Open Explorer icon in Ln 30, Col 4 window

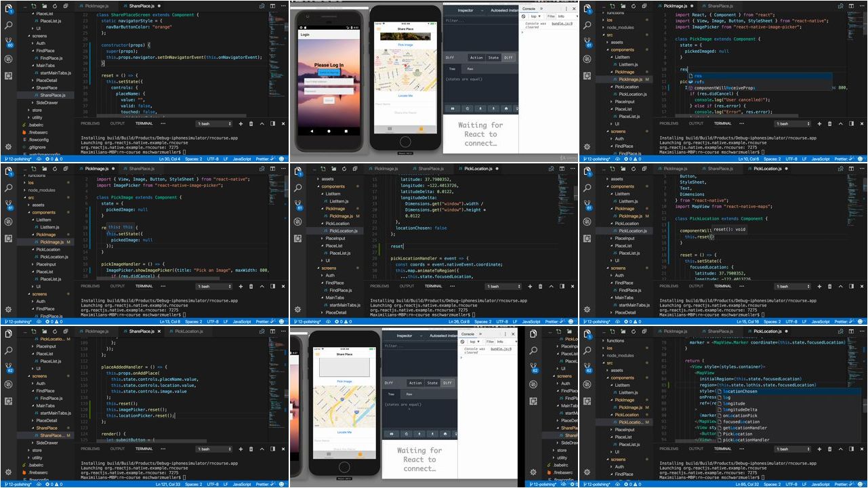point(8,7)
